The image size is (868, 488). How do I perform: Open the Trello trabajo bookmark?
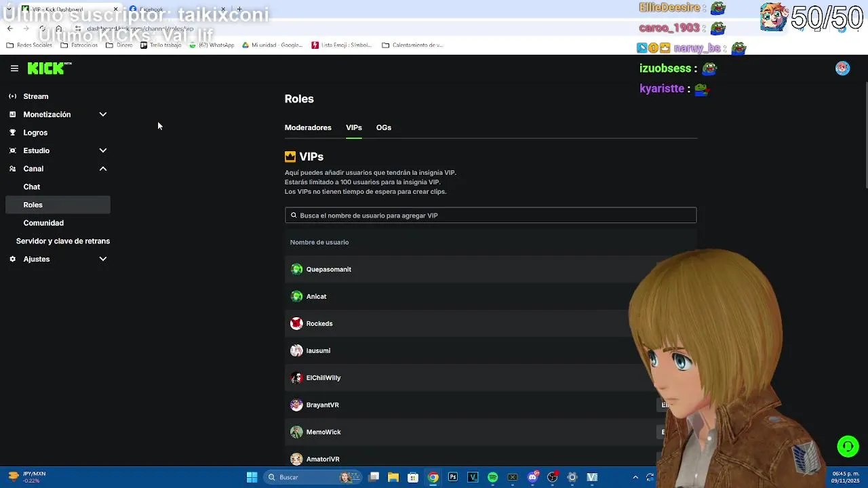[x=161, y=45]
